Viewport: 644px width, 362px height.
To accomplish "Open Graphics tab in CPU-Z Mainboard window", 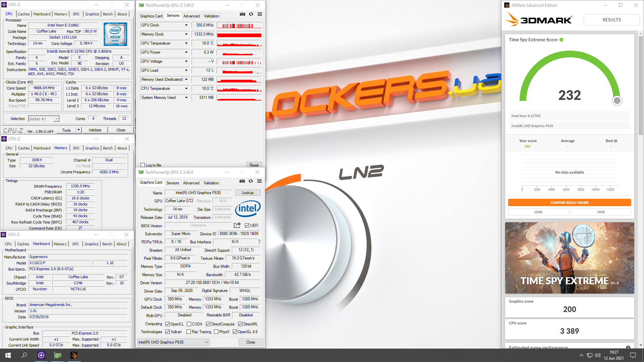I will point(92,244).
